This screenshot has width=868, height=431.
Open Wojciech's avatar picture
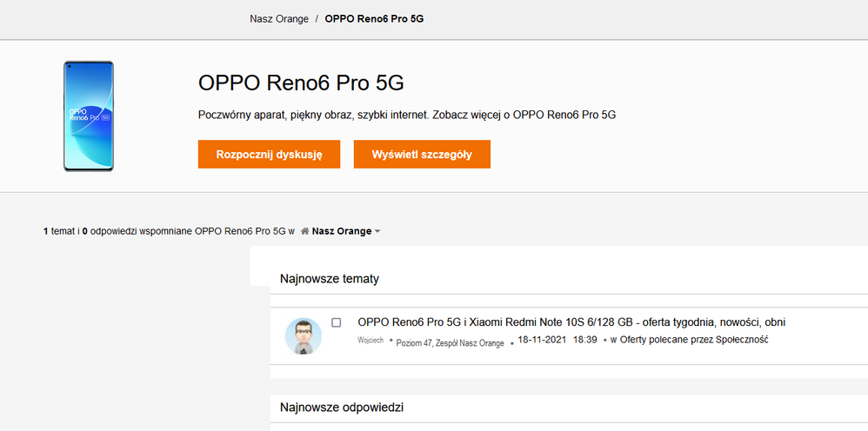point(304,335)
